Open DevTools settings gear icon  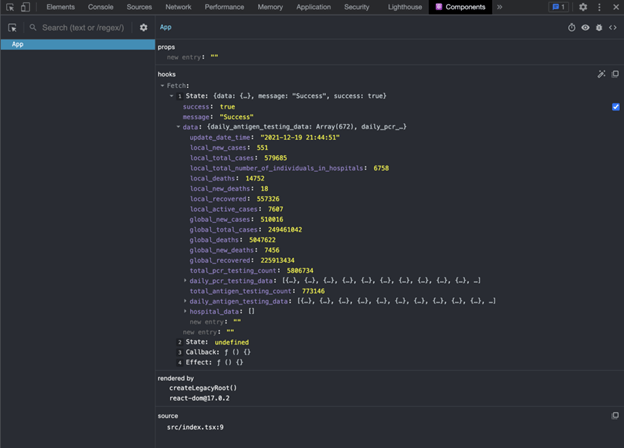click(x=583, y=7)
